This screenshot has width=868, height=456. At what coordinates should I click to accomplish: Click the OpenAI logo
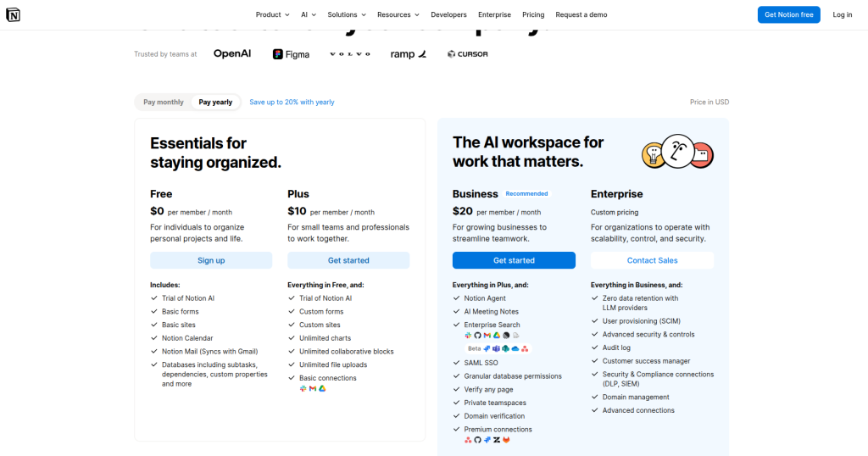(x=232, y=53)
